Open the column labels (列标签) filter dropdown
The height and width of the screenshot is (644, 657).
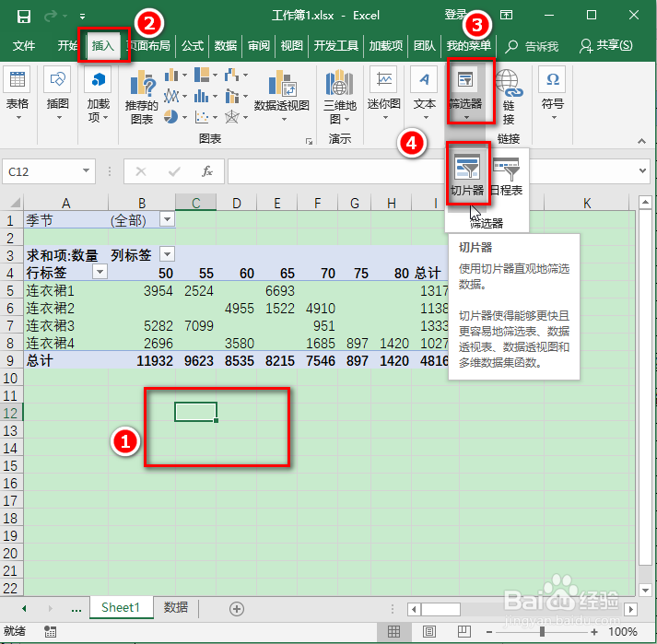click(167, 254)
